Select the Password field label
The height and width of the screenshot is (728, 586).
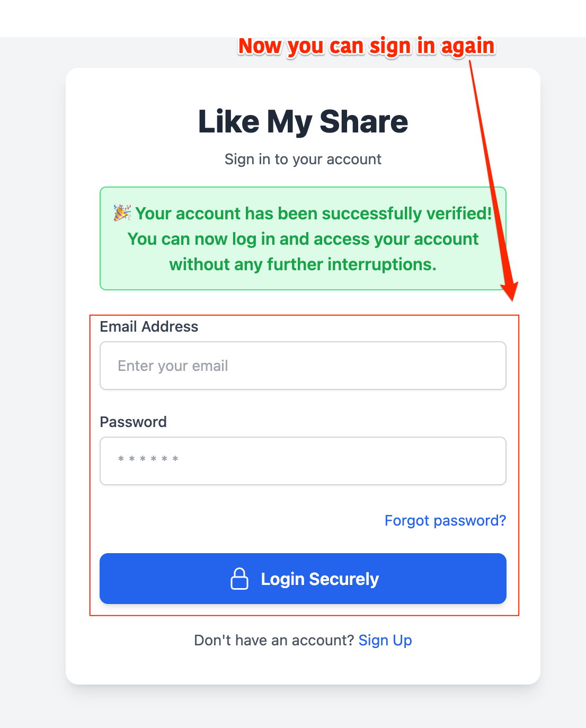click(133, 422)
